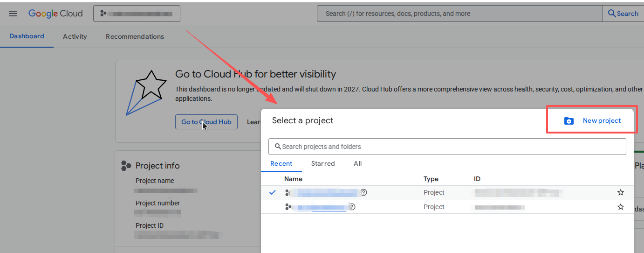644x253 pixels.
Task: Select the Recent tab in dialog
Action: point(281,163)
